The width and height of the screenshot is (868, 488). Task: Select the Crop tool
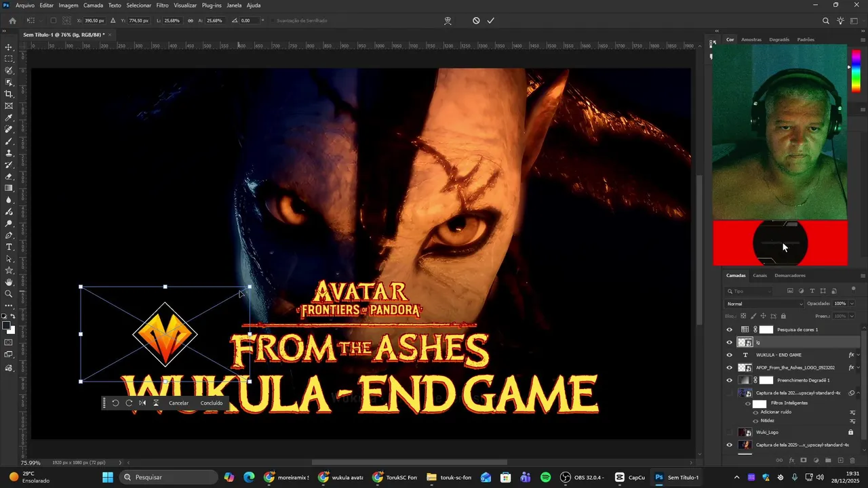pyautogui.click(x=9, y=94)
